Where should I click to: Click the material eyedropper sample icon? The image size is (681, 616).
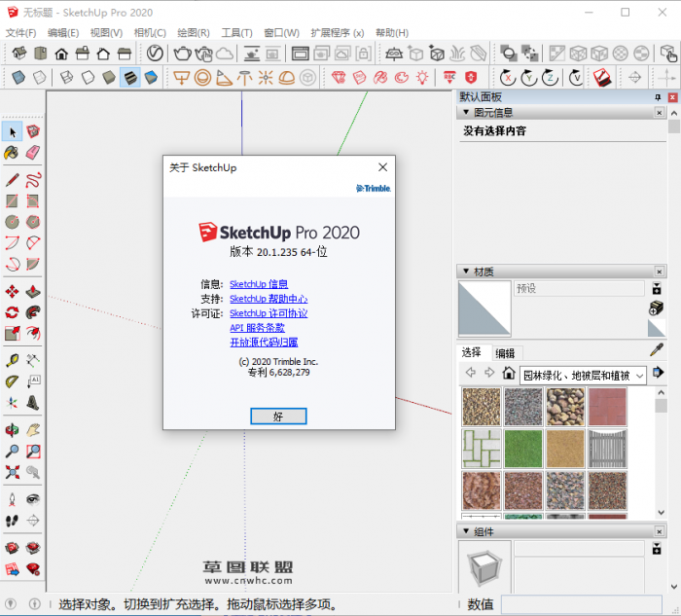click(x=657, y=351)
